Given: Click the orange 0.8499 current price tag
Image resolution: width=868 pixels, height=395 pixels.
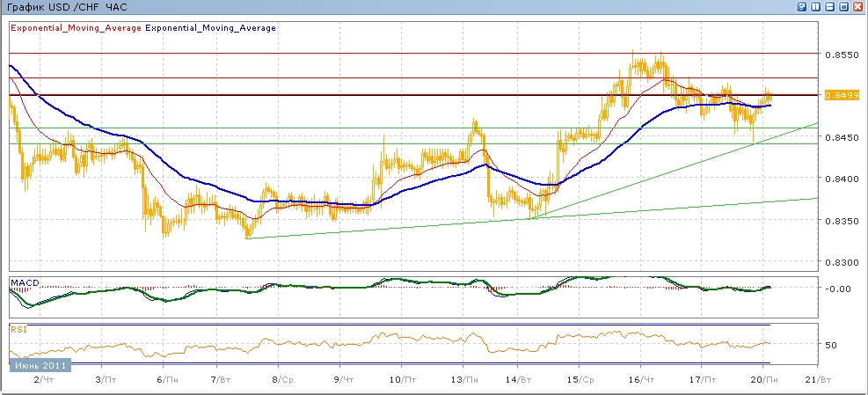Looking at the screenshot, I should (837, 95).
